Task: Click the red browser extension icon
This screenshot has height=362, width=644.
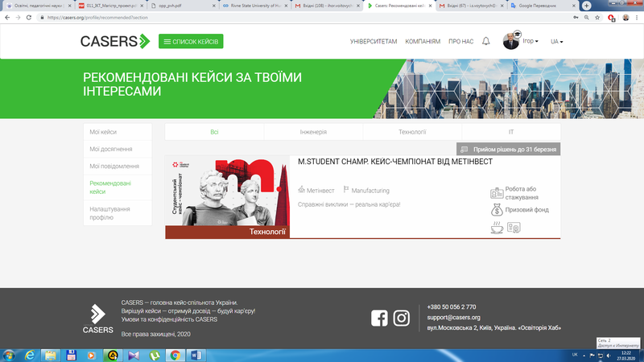Action: pyautogui.click(x=612, y=18)
